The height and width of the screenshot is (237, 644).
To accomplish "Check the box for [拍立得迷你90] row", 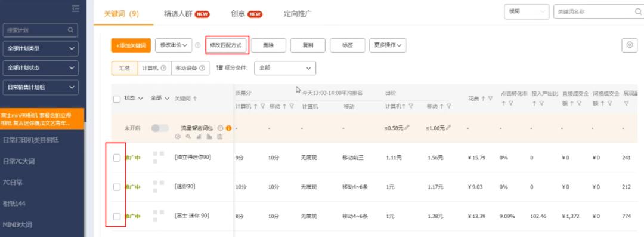I will (x=117, y=158).
